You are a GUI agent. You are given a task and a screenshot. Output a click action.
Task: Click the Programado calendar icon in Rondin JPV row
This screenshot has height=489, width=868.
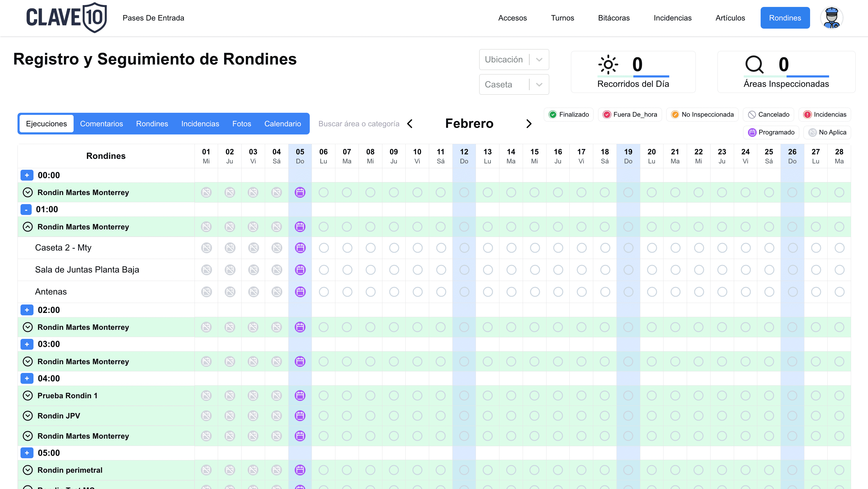tap(300, 415)
